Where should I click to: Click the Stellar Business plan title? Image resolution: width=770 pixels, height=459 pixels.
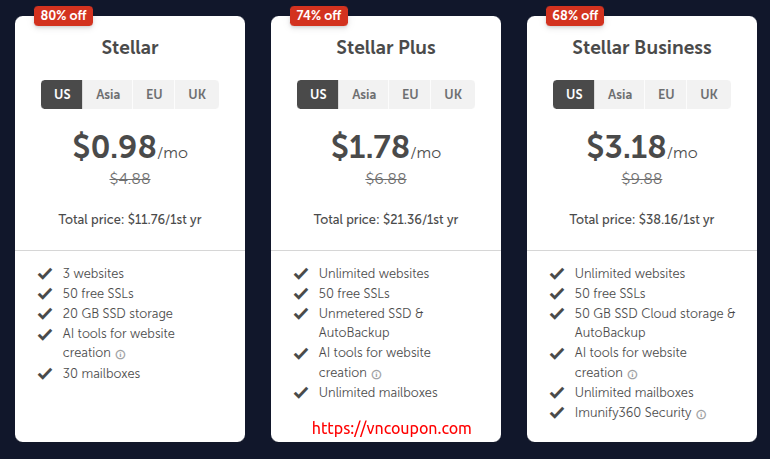[642, 47]
